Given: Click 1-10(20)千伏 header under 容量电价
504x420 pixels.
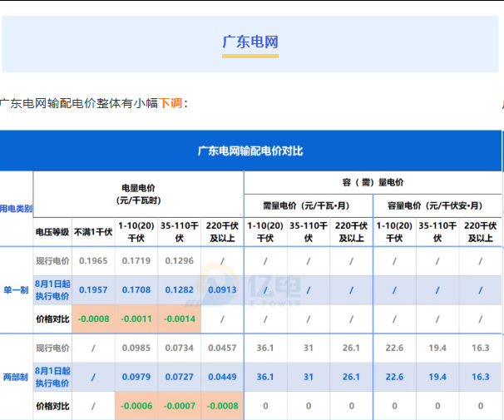Looking at the screenshot, I should pos(394,232).
